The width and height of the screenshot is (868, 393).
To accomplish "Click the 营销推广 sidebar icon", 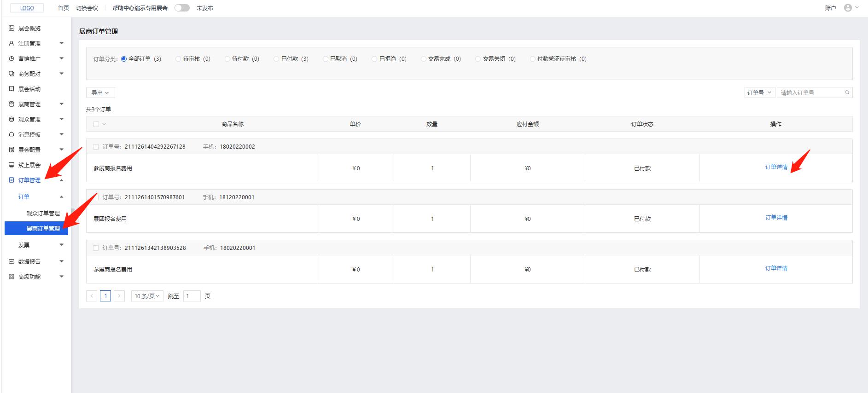I will click(x=12, y=58).
